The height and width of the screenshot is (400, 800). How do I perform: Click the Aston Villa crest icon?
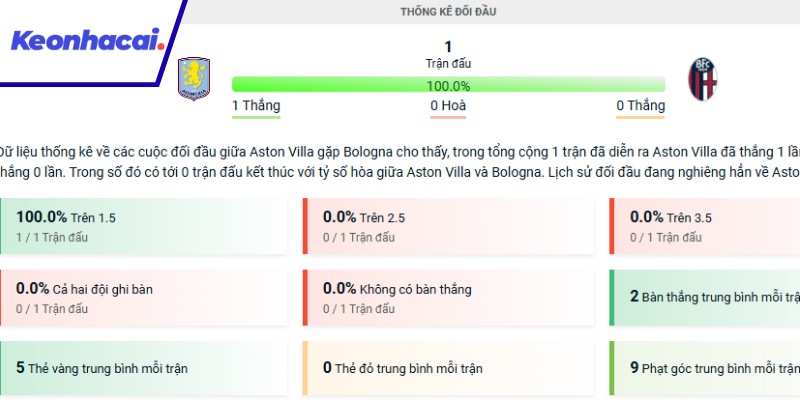(192, 79)
